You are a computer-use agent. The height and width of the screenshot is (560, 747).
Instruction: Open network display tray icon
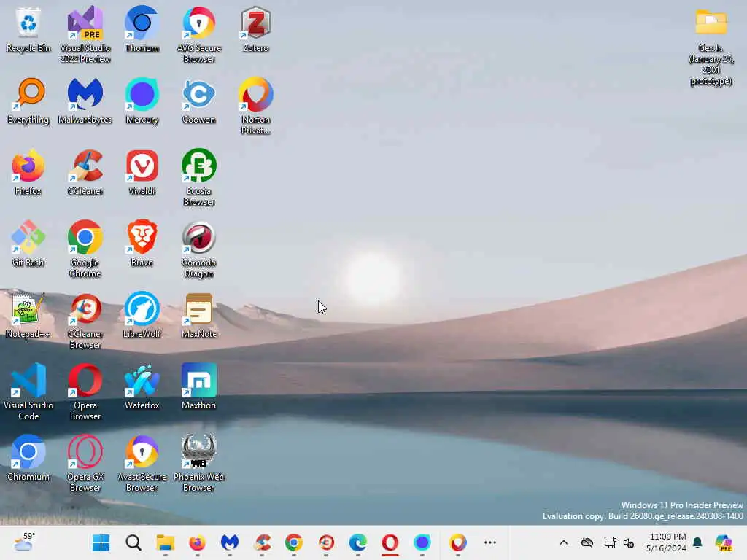click(610, 542)
